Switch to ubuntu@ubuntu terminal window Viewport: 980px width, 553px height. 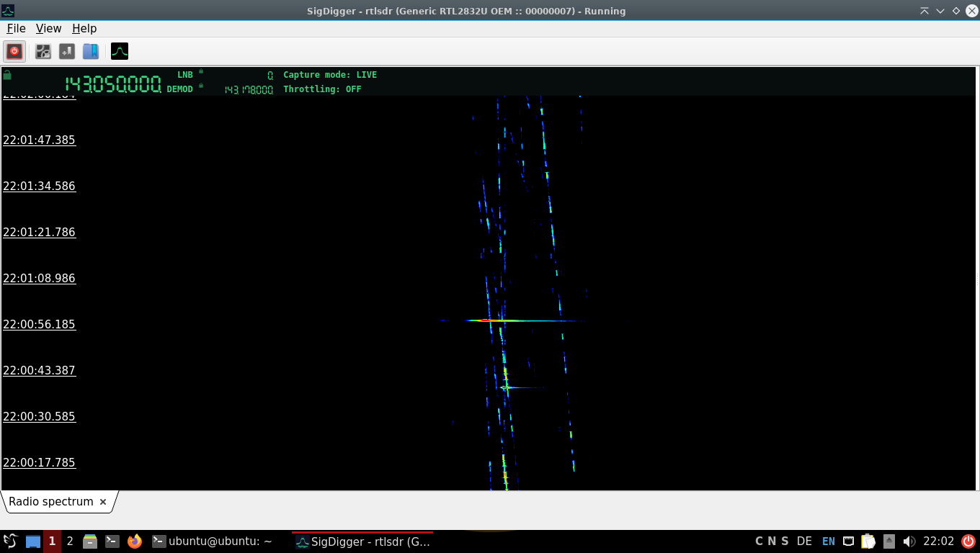click(x=213, y=541)
